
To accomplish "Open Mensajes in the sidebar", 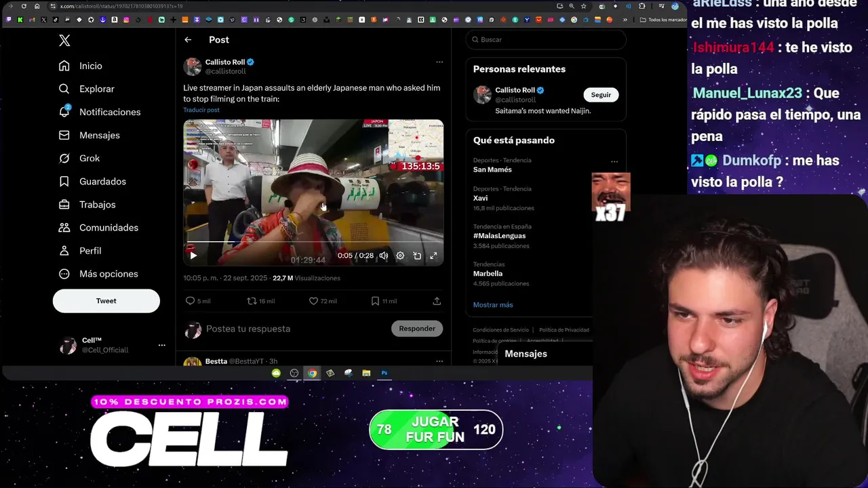I will tap(90, 135).
